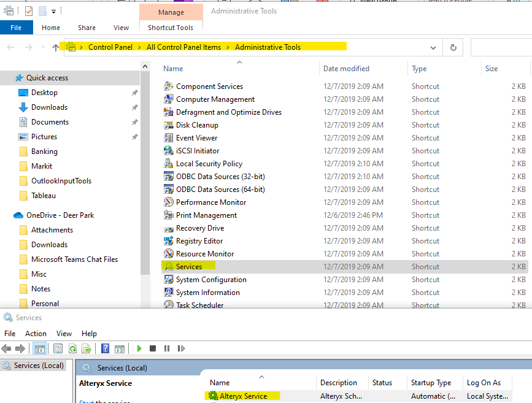
Task: Go up one folder level in Explorer
Action: pyautogui.click(x=56, y=47)
